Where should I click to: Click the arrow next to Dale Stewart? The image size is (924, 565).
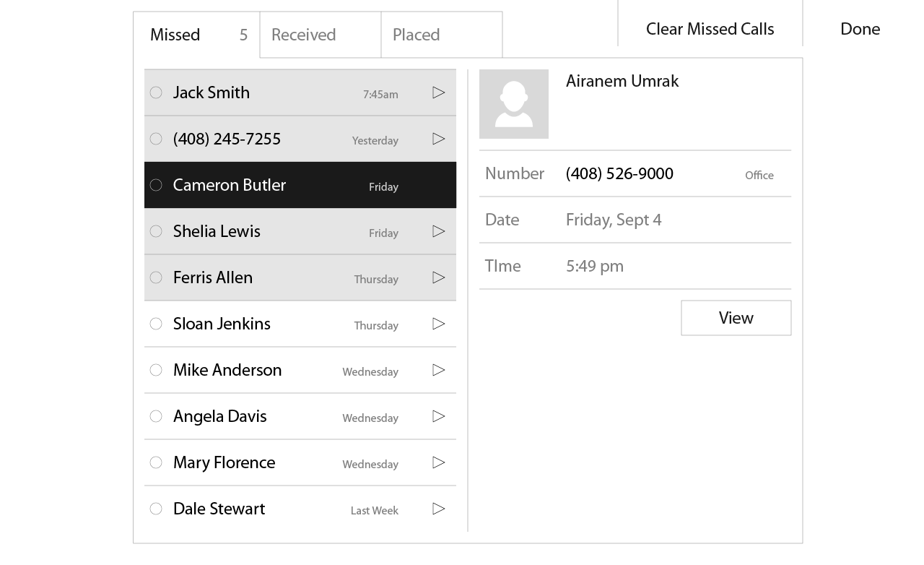tap(439, 509)
